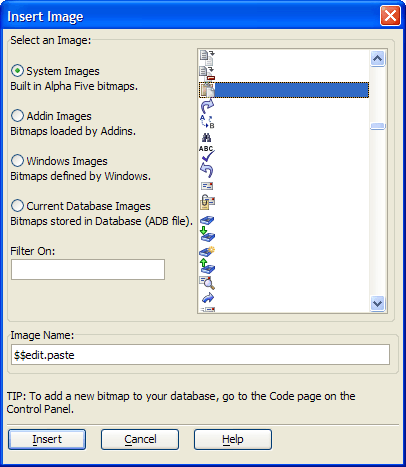The height and width of the screenshot is (467, 406).
Task: Select the tray with yellow starburst image
Action: click(207, 251)
